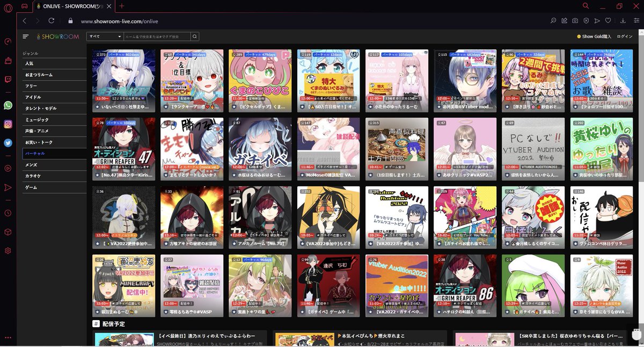
Task: Bookmark page with heart icon
Action: [x=608, y=20]
